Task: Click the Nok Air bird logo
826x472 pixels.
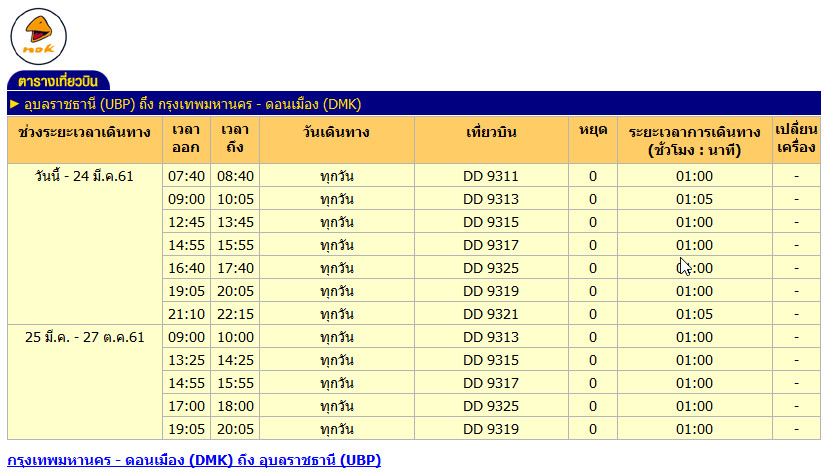Action: click(x=38, y=36)
